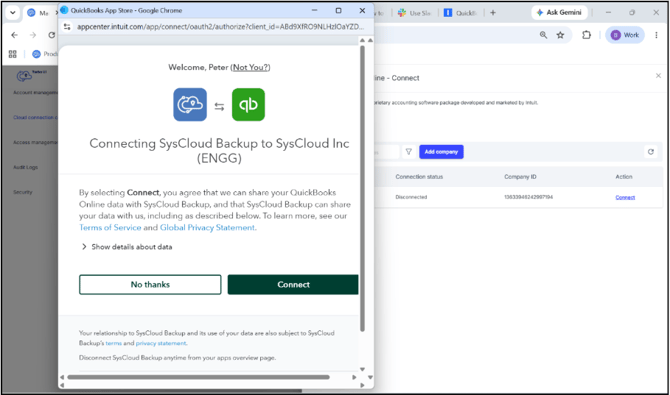Open the Work profile menu
Viewport: 670px width, 395px height.
point(625,35)
